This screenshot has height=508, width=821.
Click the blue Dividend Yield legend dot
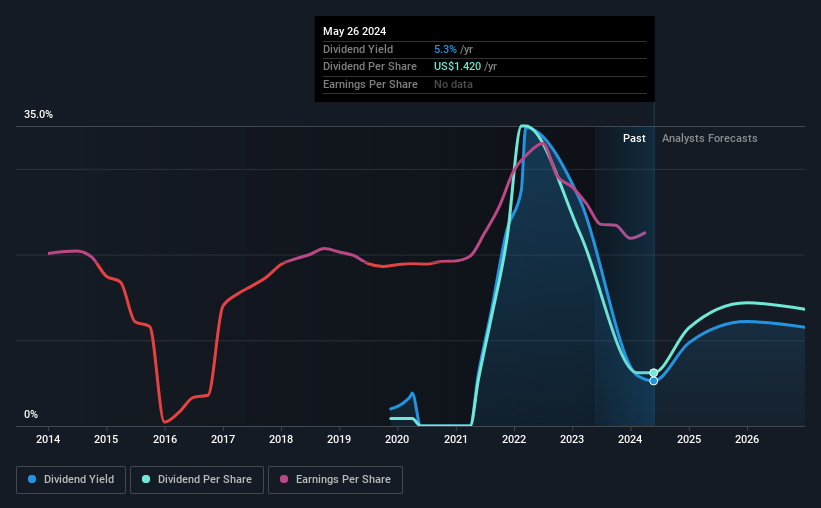[32, 479]
